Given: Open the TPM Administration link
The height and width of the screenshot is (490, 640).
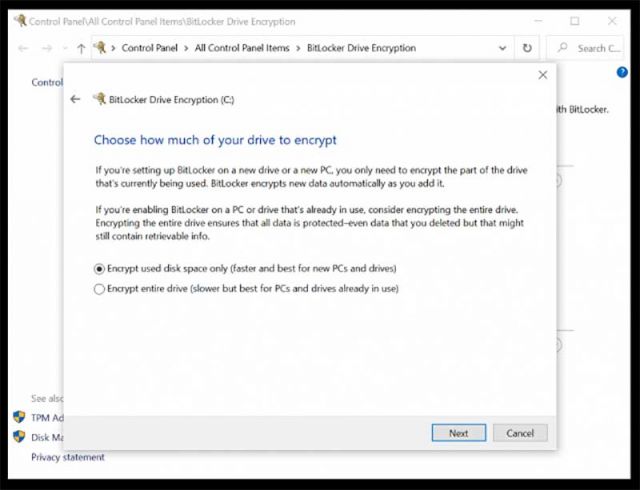Looking at the screenshot, I should pyautogui.click(x=47, y=418).
